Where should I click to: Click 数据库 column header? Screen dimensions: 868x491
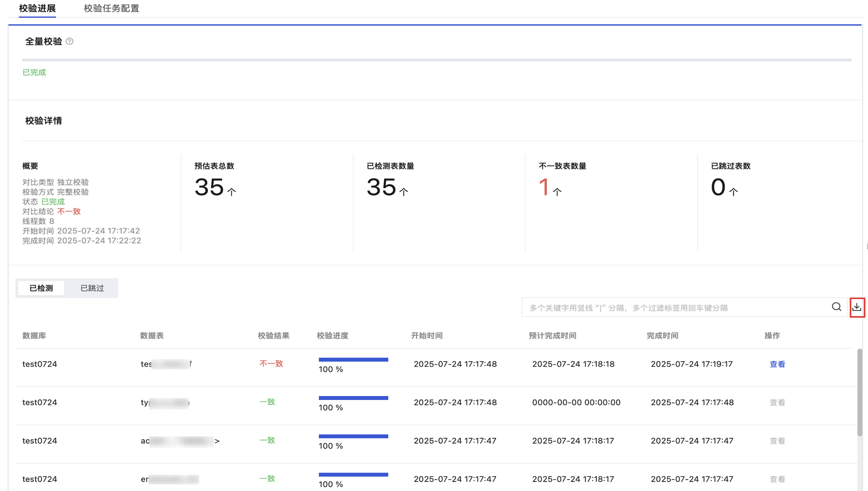tap(34, 336)
